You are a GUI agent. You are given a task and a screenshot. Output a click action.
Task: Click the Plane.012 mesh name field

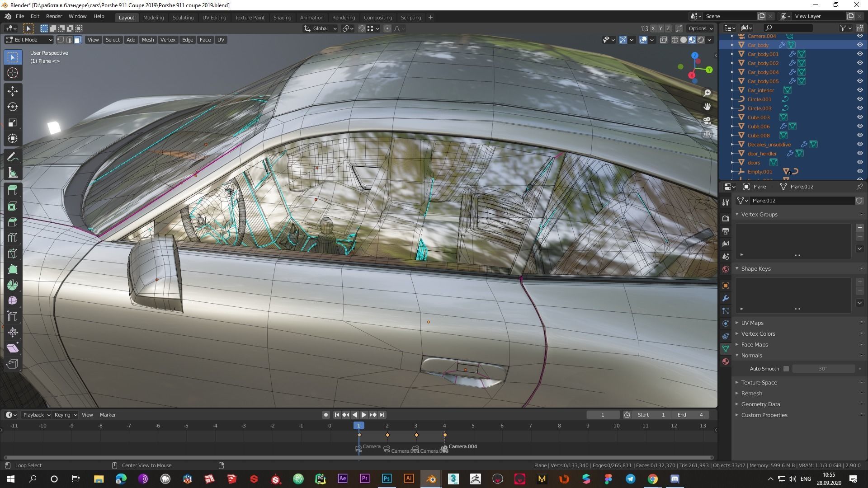pos(802,201)
